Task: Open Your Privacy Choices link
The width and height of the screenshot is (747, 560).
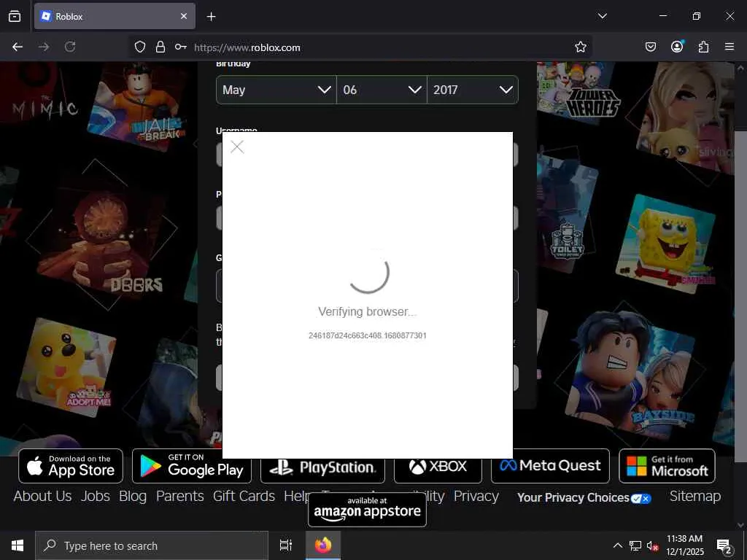Action: [x=584, y=497]
